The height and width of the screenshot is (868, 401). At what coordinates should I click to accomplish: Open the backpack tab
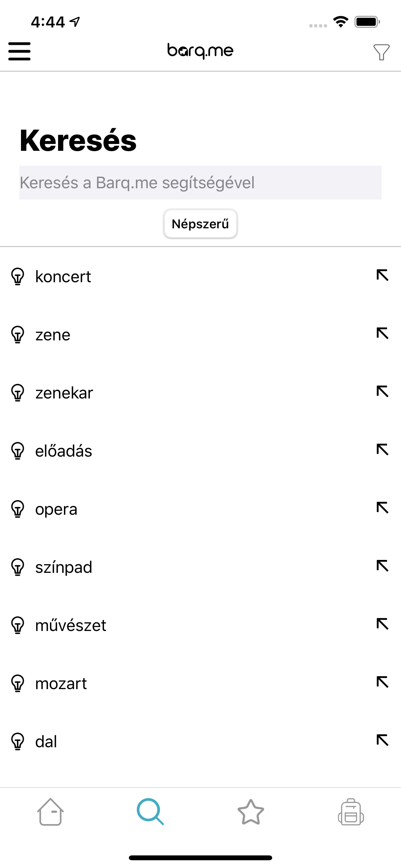click(351, 812)
